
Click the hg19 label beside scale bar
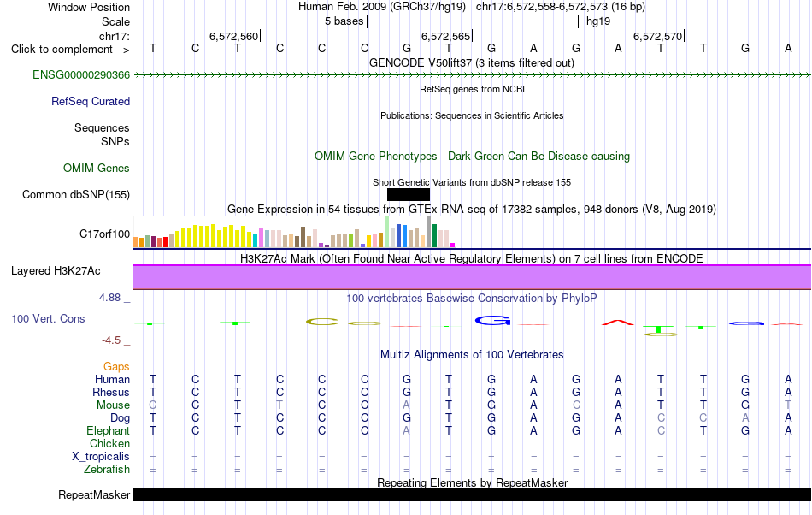tap(598, 21)
